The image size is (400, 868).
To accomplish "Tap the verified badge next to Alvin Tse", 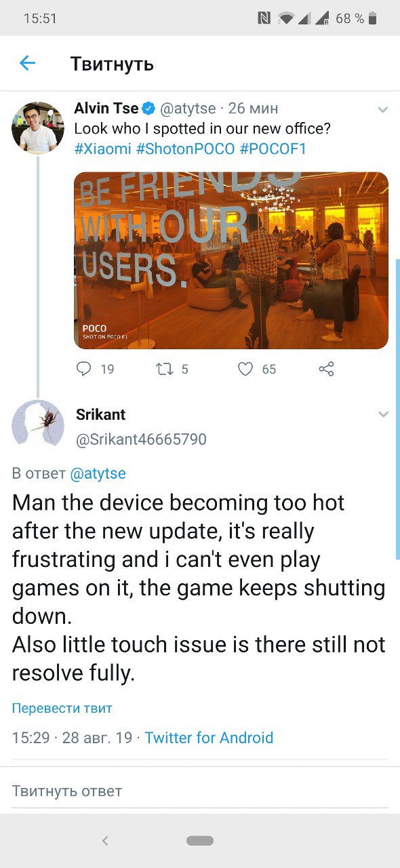I will coord(149,108).
